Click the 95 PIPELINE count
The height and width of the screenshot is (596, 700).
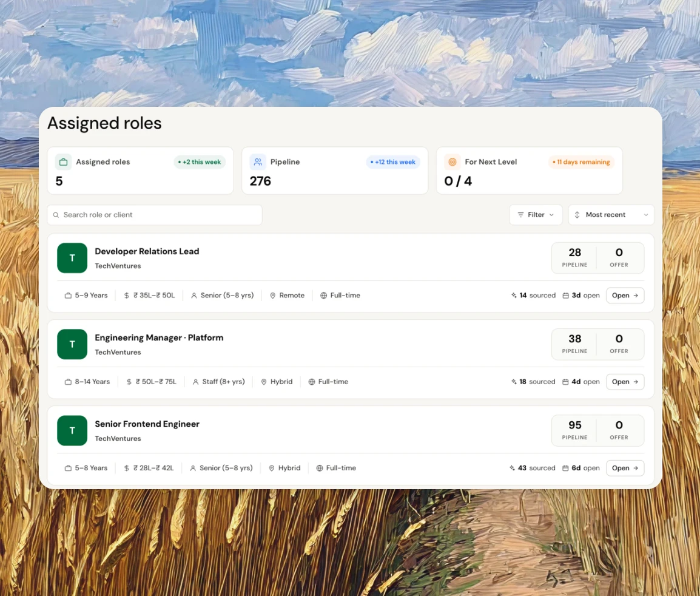tap(574, 430)
